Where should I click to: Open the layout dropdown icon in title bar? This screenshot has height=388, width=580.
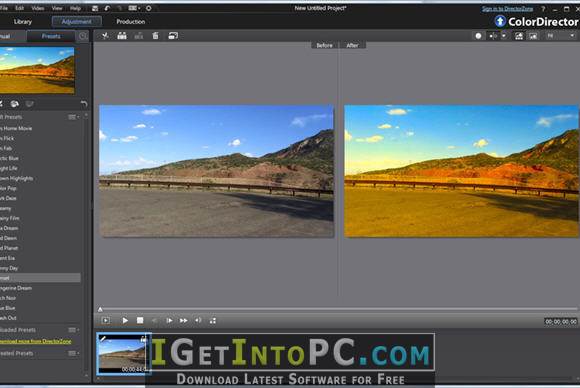[134, 8]
